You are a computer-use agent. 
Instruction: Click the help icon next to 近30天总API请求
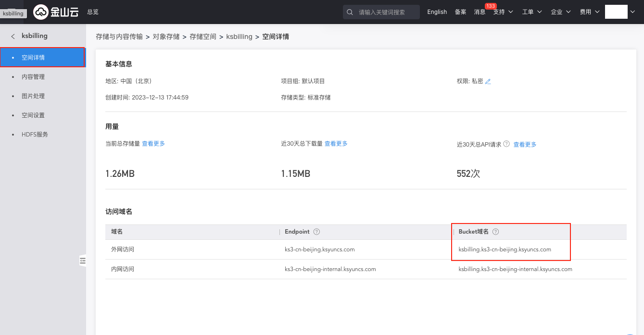(506, 144)
